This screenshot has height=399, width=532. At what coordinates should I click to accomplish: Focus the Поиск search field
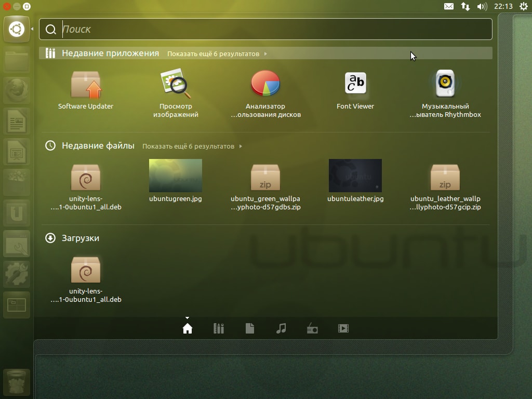coord(265,29)
